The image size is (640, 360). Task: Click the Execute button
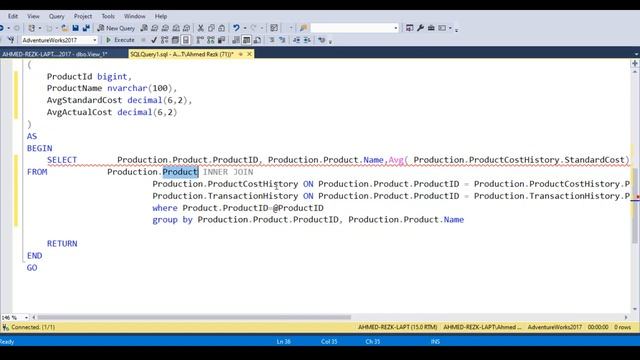(x=120, y=40)
